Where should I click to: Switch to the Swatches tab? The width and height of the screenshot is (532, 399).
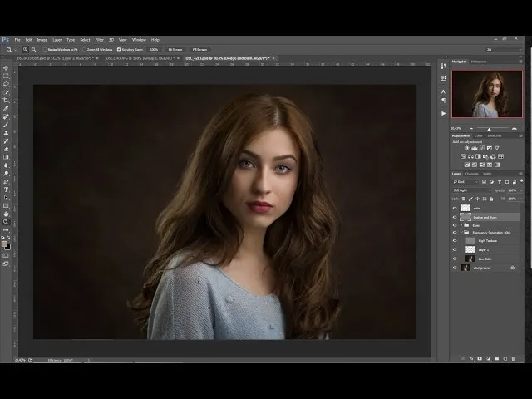click(495, 135)
